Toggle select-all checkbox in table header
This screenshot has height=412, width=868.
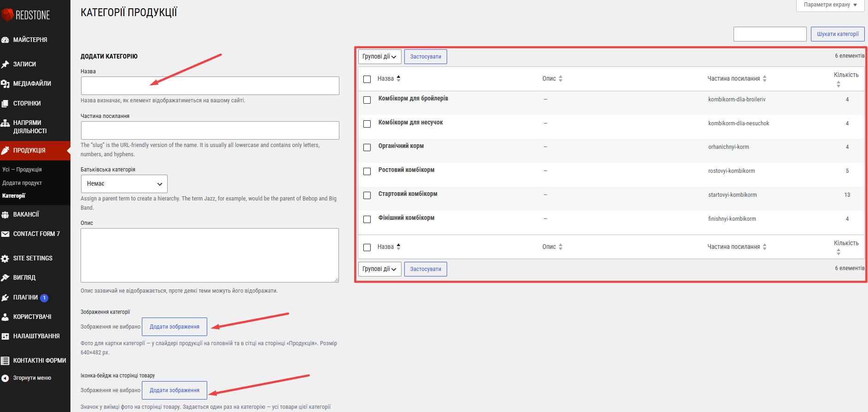pos(367,79)
